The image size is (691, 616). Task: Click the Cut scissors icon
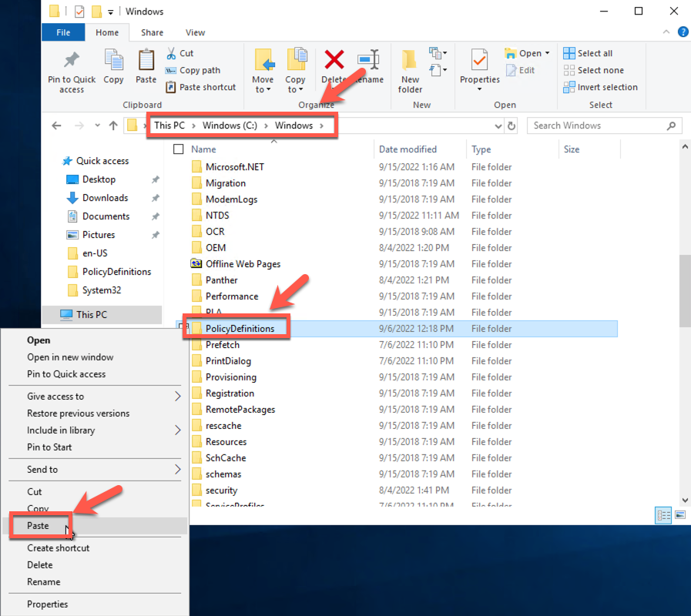coord(171,53)
